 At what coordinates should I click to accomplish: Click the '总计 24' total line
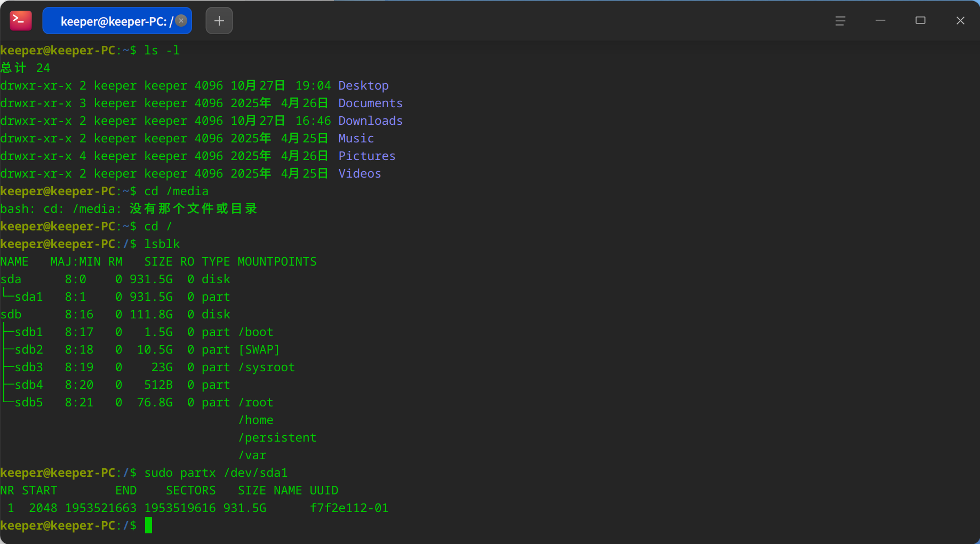(x=25, y=68)
